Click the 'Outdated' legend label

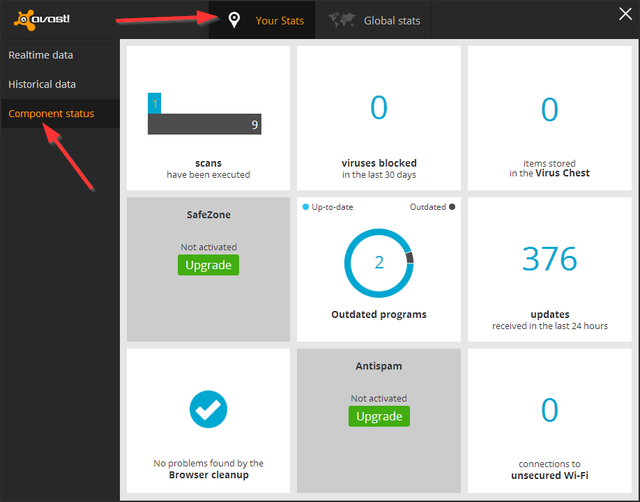(428, 207)
